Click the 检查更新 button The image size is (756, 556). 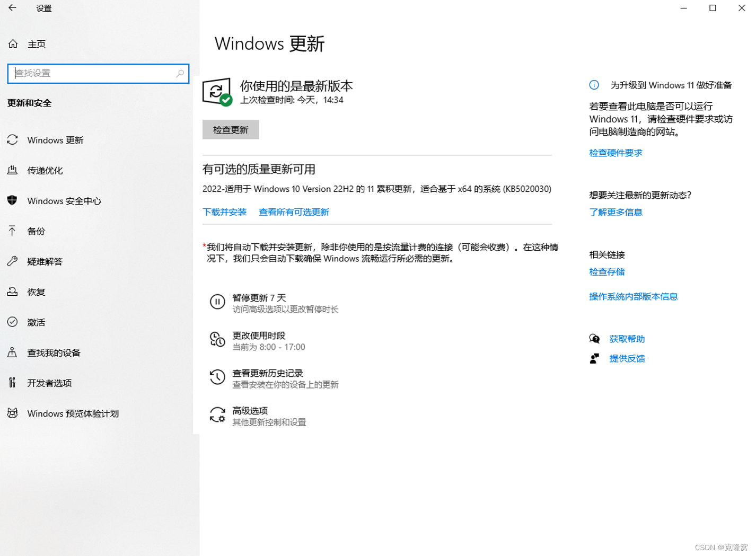(231, 129)
